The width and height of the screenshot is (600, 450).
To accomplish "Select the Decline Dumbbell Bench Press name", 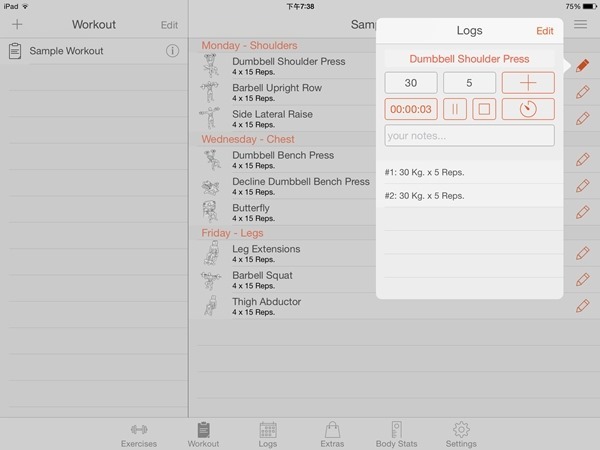I will [x=301, y=181].
